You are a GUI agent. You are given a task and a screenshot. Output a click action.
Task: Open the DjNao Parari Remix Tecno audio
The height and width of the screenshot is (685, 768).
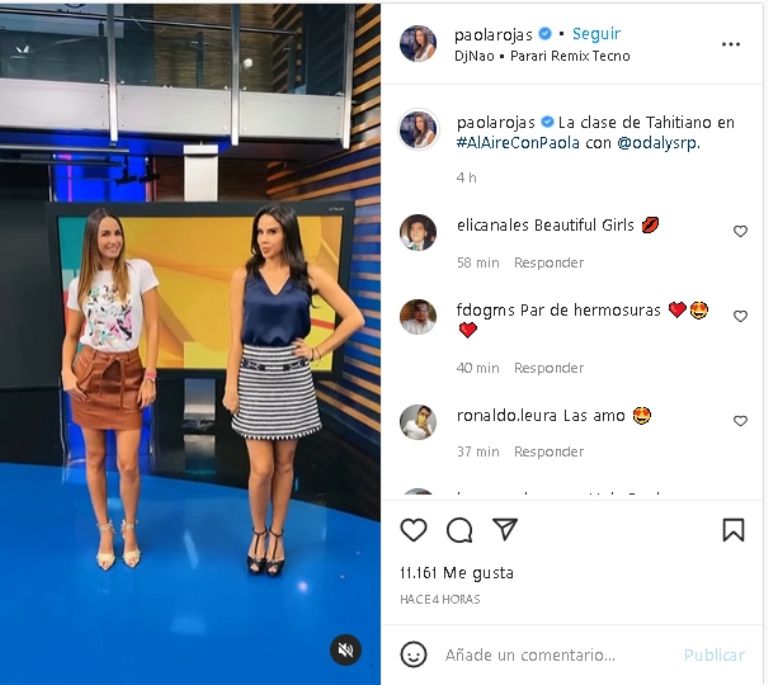[x=542, y=56]
